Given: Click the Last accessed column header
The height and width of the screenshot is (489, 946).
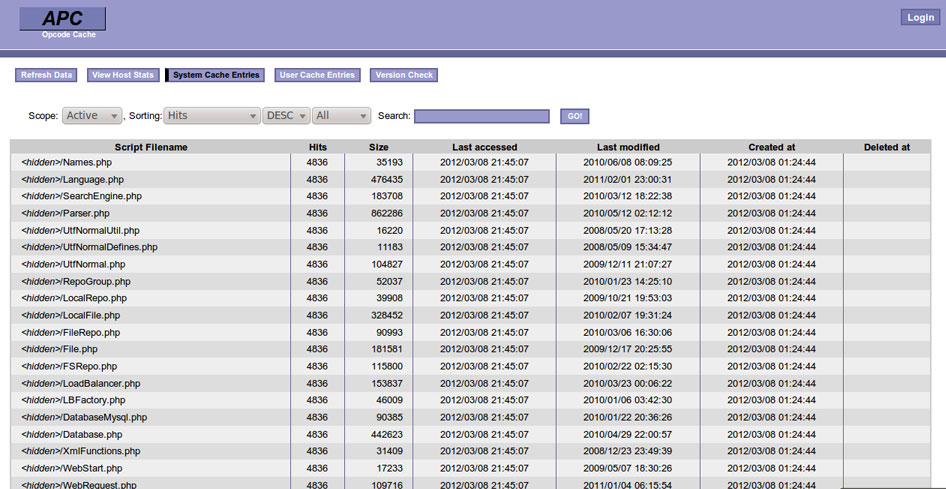Looking at the screenshot, I should [484, 147].
